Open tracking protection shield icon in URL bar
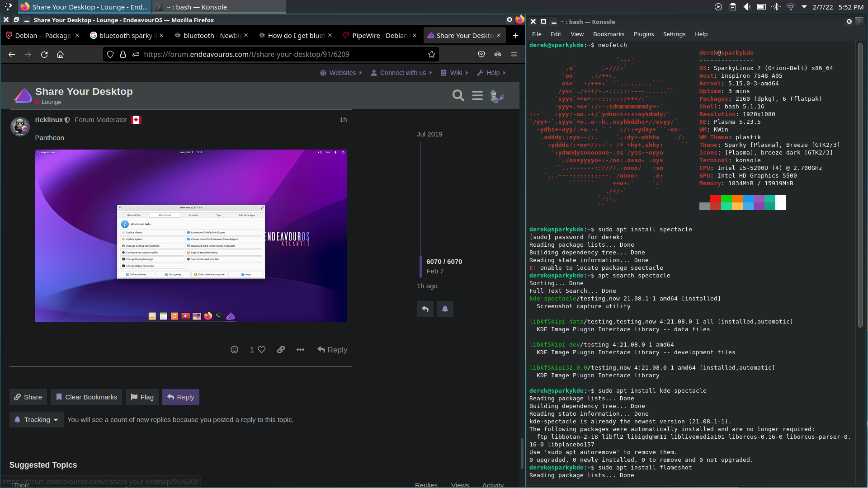The image size is (868, 488). coord(110,54)
